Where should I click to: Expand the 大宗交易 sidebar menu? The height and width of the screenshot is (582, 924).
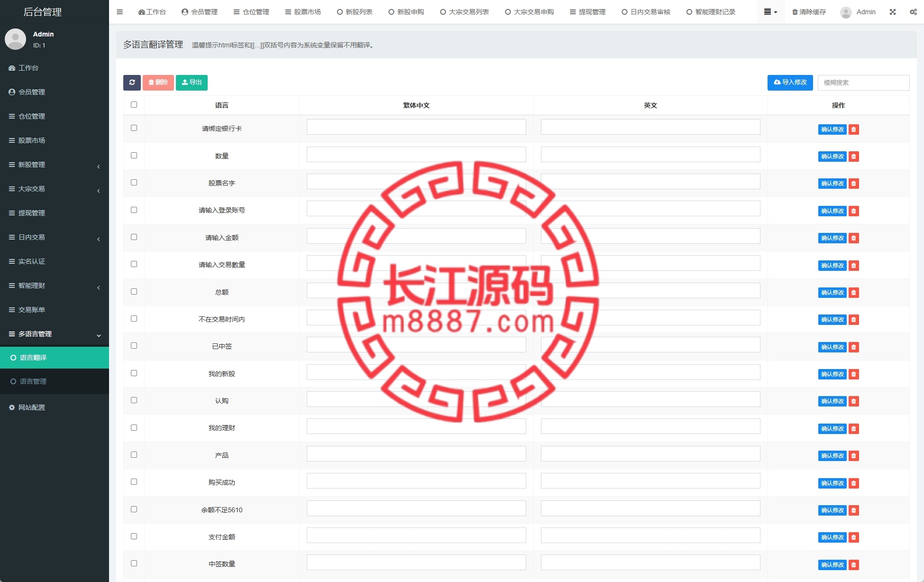[x=55, y=189]
